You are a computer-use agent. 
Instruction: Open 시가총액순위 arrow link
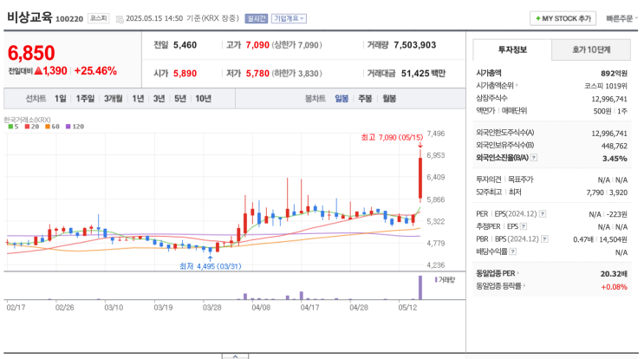click(x=517, y=85)
